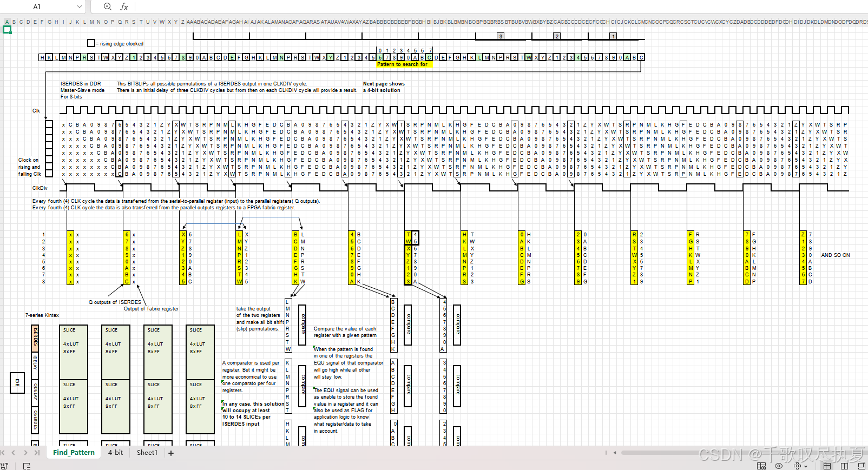Select the 'ClkDiv' row label
This screenshot has height=470, width=868.
pos(40,188)
